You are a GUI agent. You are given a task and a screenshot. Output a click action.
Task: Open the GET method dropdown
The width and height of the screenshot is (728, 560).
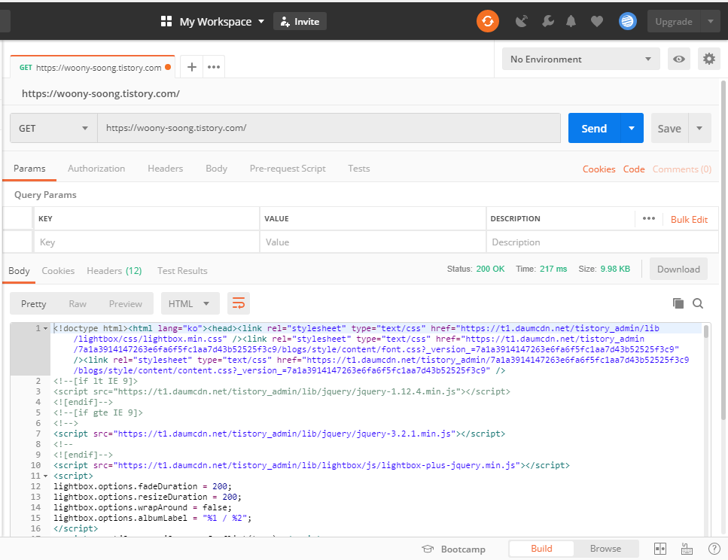(53, 128)
